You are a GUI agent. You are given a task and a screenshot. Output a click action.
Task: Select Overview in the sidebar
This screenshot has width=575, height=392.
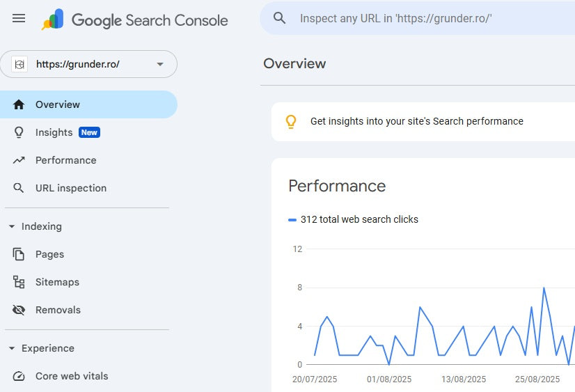pos(58,104)
